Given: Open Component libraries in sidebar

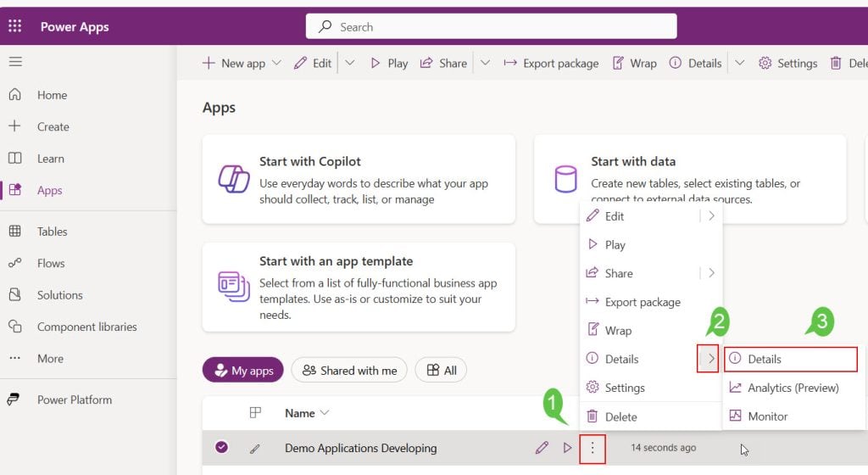Looking at the screenshot, I should 88,327.
